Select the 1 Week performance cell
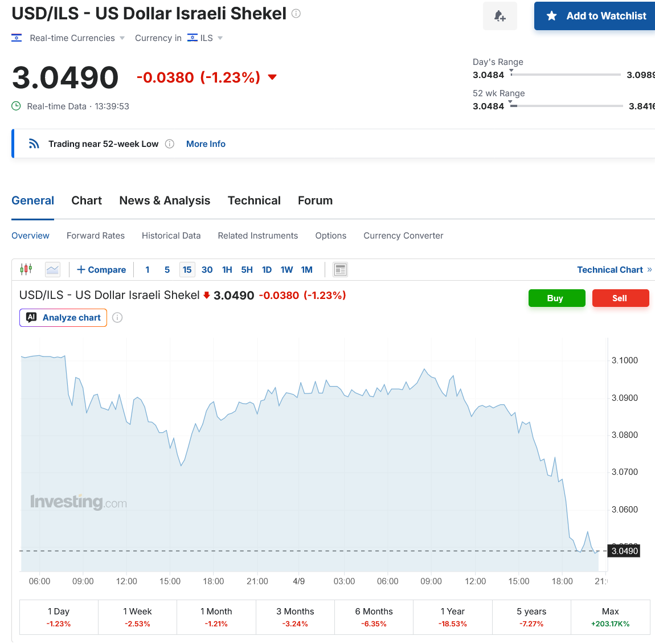The image size is (655, 644). 137,617
